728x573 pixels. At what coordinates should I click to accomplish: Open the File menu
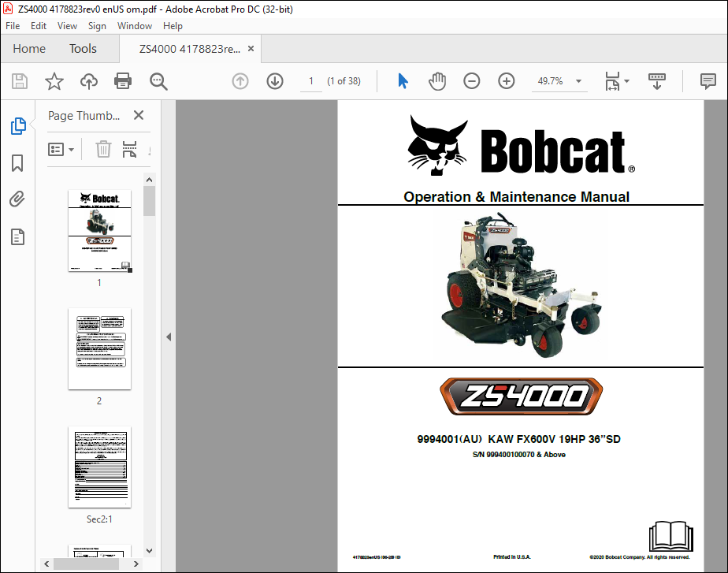13,26
